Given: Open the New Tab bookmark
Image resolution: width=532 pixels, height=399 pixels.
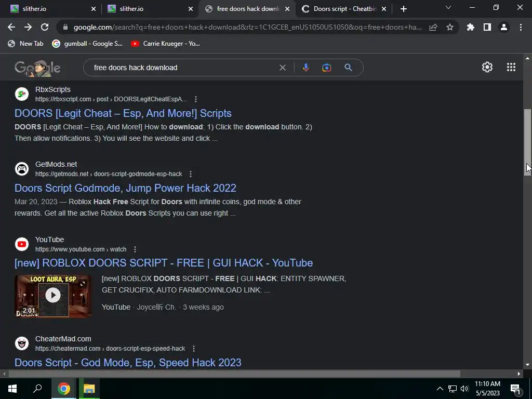Looking at the screenshot, I should coord(26,44).
